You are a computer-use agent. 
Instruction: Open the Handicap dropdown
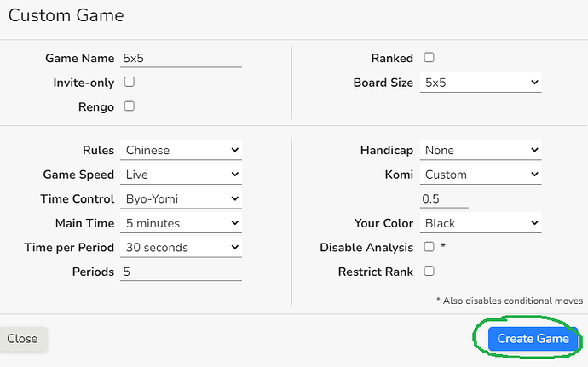click(481, 150)
